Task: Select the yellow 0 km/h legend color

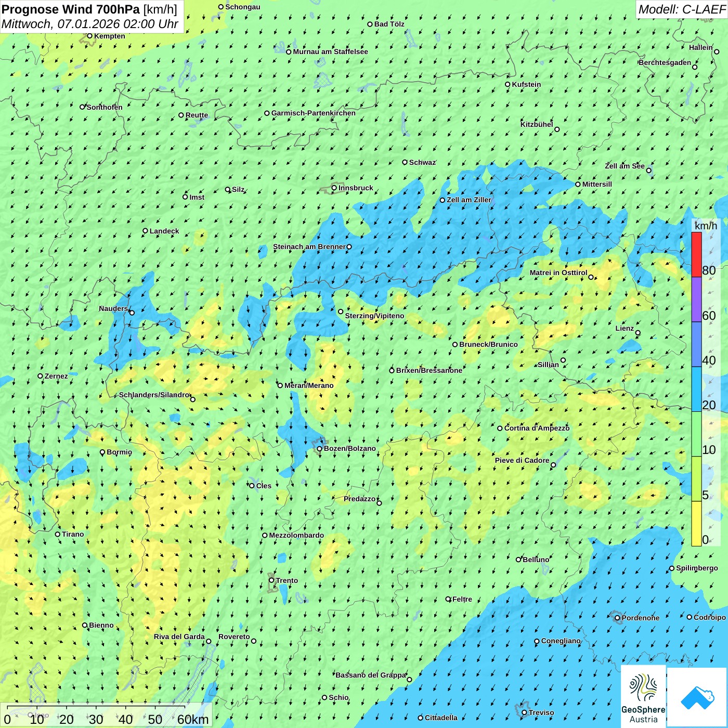Action: (696, 524)
